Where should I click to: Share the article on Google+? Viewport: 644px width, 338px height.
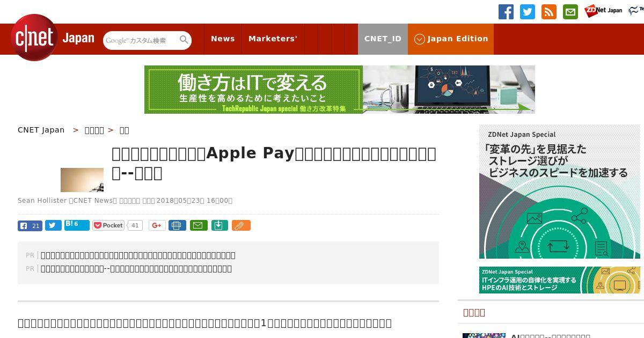pos(157,225)
